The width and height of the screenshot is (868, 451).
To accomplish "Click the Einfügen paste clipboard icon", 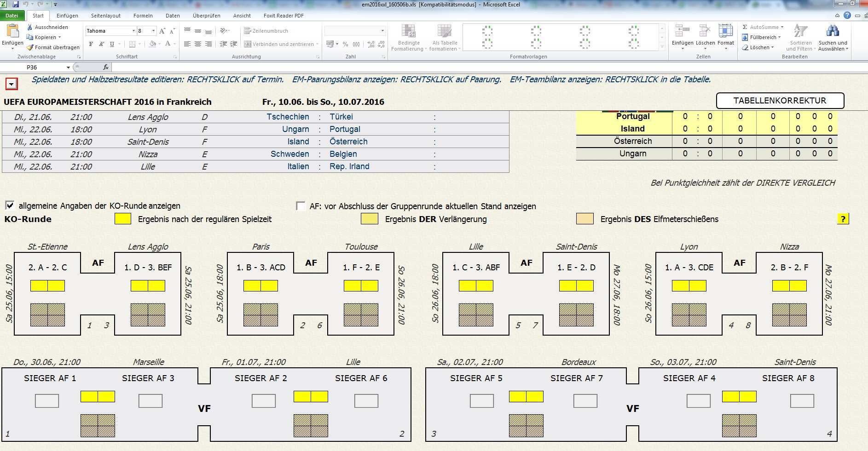I will pos(12,32).
